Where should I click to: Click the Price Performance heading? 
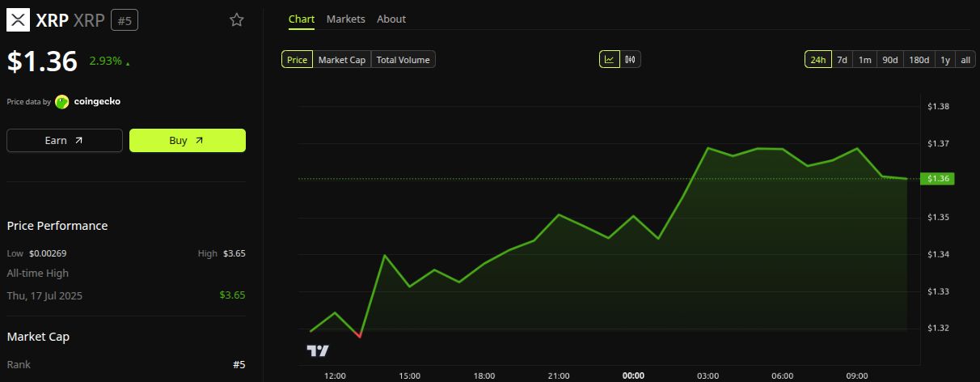click(57, 226)
